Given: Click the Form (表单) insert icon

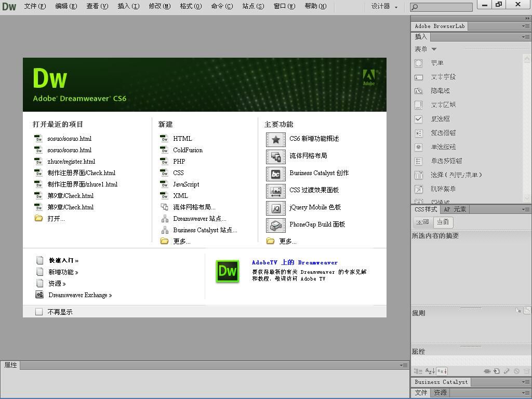Looking at the screenshot, I should 419,63.
